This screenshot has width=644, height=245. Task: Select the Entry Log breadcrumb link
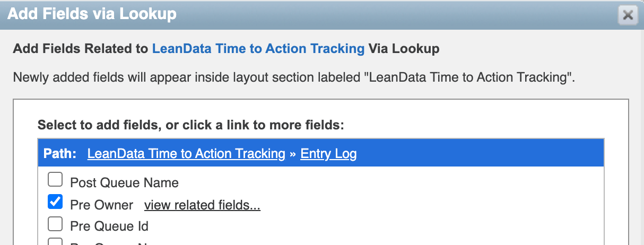328,154
